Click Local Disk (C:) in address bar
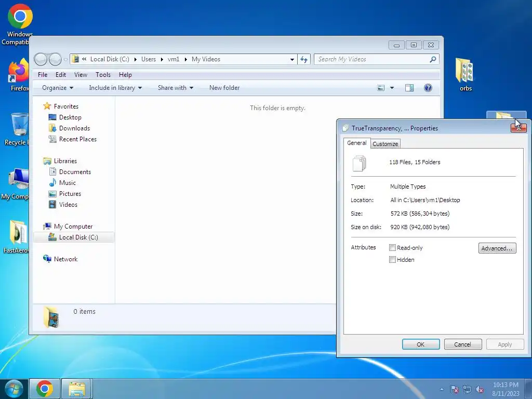The width and height of the screenshot is (532, 399). pyautogui.click(x=110, y=59)
